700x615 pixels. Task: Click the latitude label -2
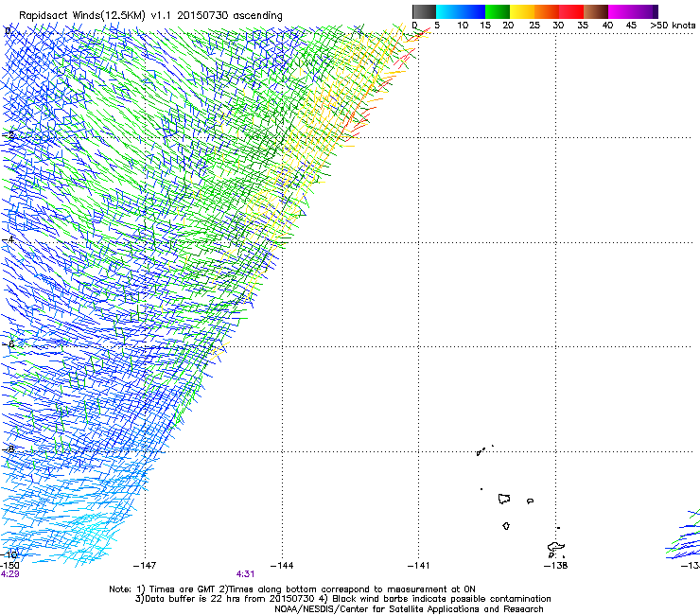point(8,135)
